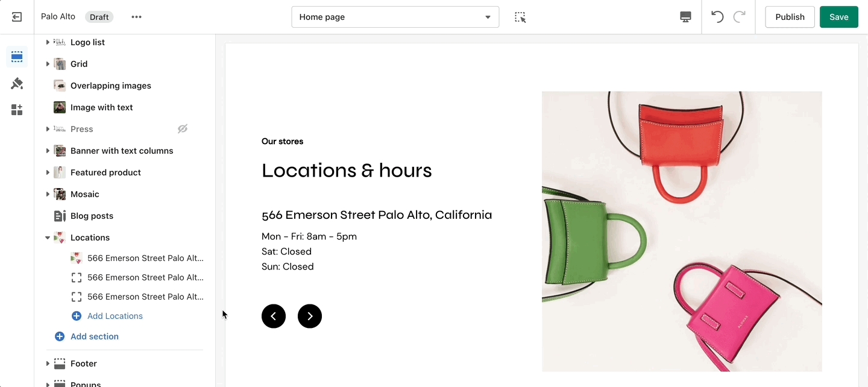Click the Publish button

pos(790,17)
